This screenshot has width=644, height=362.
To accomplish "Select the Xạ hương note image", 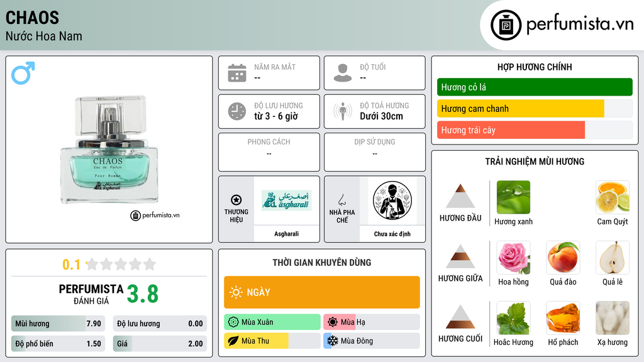I will 613,318.
